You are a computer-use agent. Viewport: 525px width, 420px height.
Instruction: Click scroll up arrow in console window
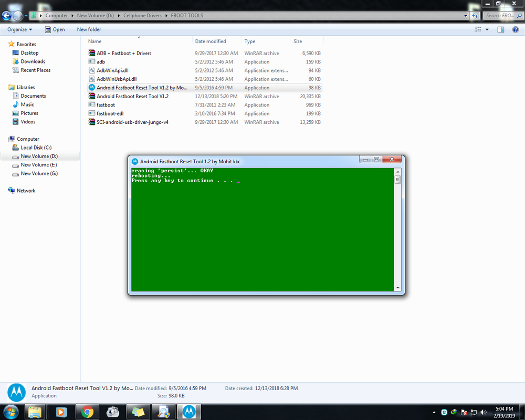pos(398,172)
